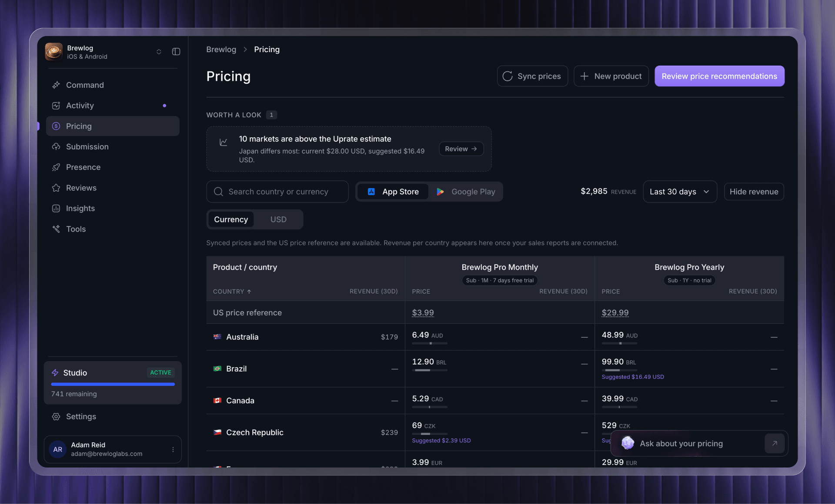
Task: Click the Activity icon in sidebar
Action: click(56, 106)
